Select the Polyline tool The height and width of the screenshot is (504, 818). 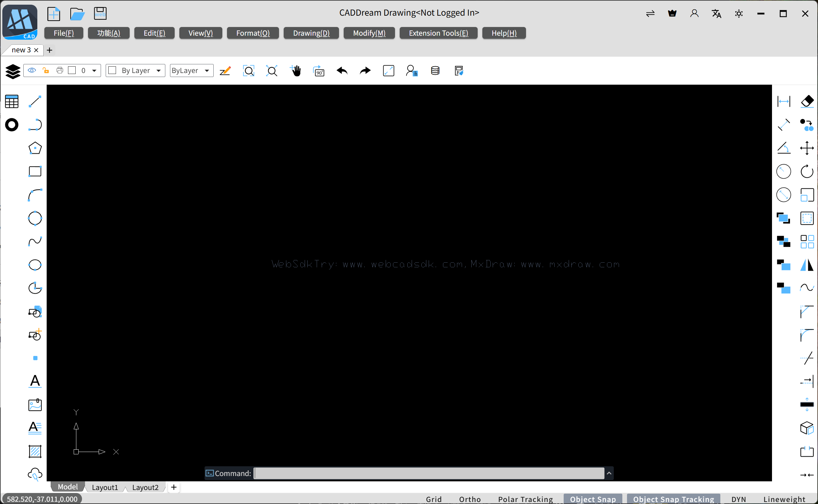tap(35, 125)
